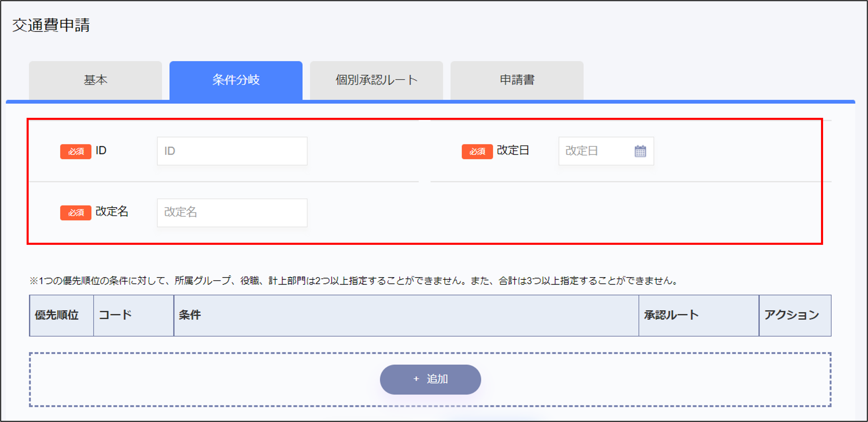Click the 必須 badge next to 改定名

click(x=75, y=213)
